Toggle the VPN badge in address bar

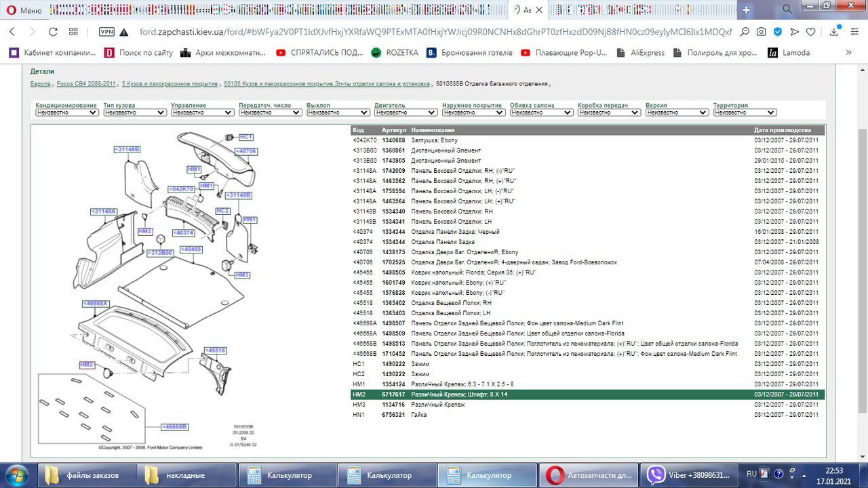106,31
